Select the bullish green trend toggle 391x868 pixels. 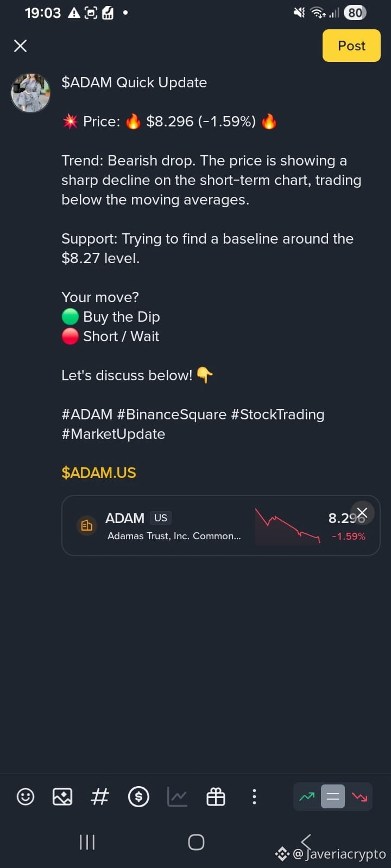pyautogui.click(x=307, y=796)
